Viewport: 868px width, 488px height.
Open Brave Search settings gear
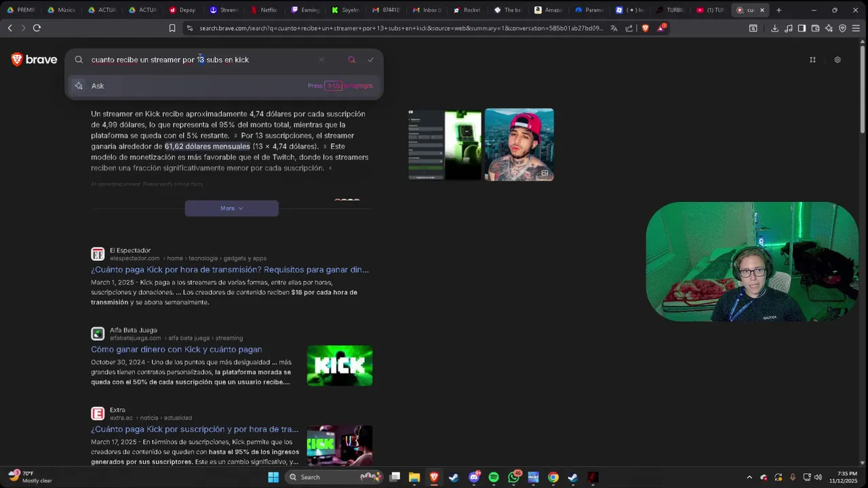[837, 60]
